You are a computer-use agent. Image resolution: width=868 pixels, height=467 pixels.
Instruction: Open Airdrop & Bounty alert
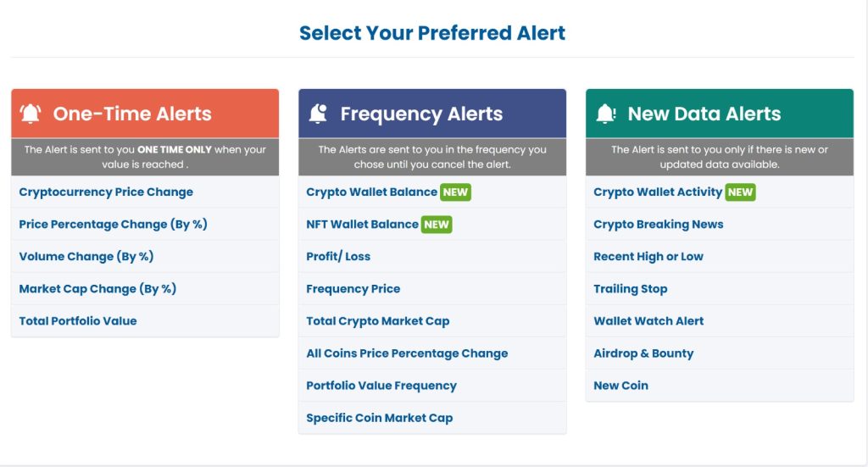643,353
